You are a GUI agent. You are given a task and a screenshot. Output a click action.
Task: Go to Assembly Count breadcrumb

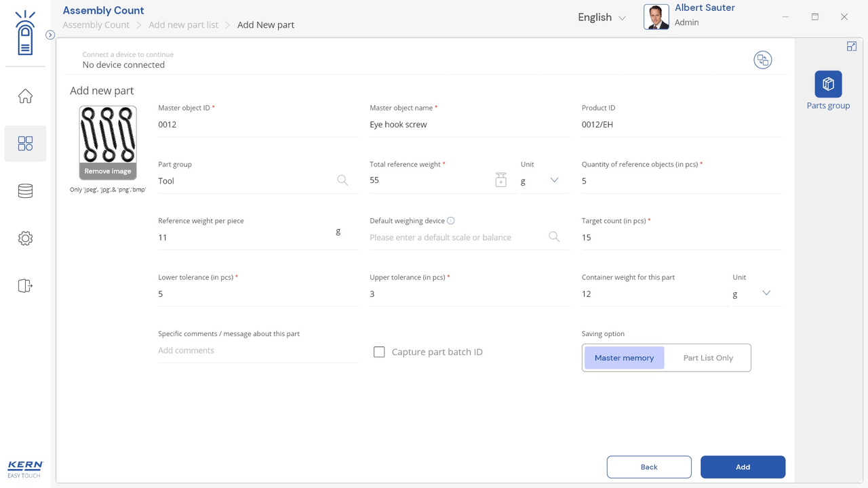click(96, 25)
